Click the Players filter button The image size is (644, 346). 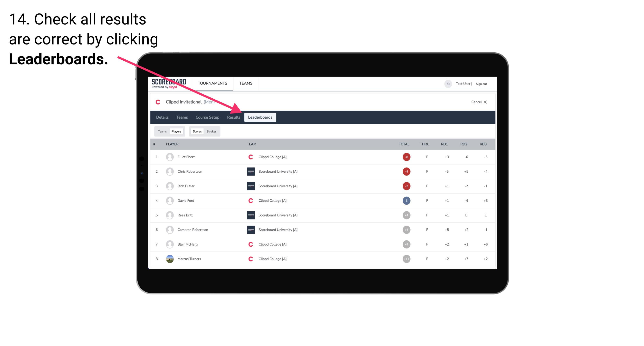(x=176, y=131)
